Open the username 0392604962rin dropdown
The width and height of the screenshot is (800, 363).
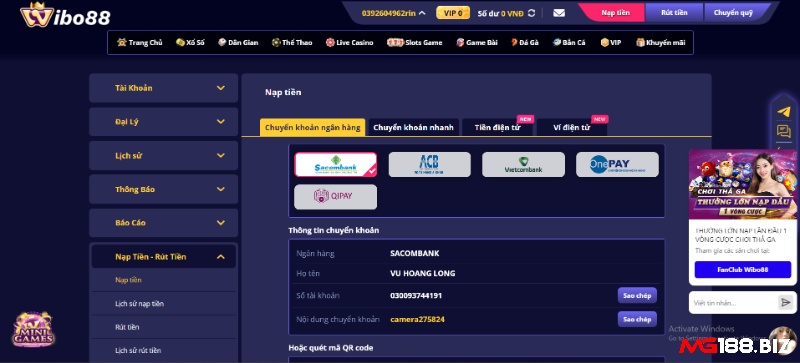pos(393,13)
